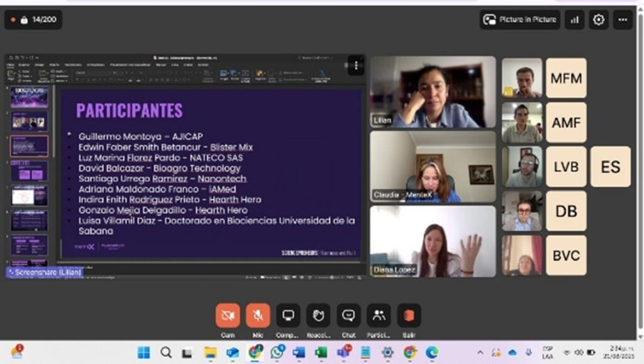Click the share screen monitor icon

[x=288, y=316]
